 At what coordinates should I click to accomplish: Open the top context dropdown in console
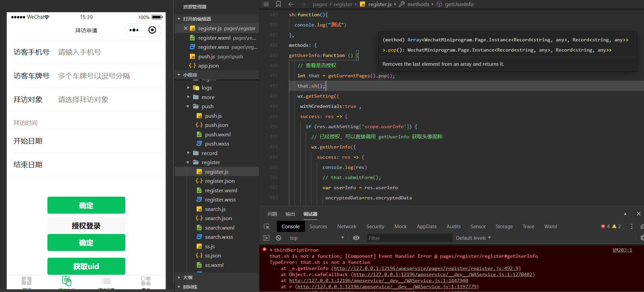coord(317,238)
